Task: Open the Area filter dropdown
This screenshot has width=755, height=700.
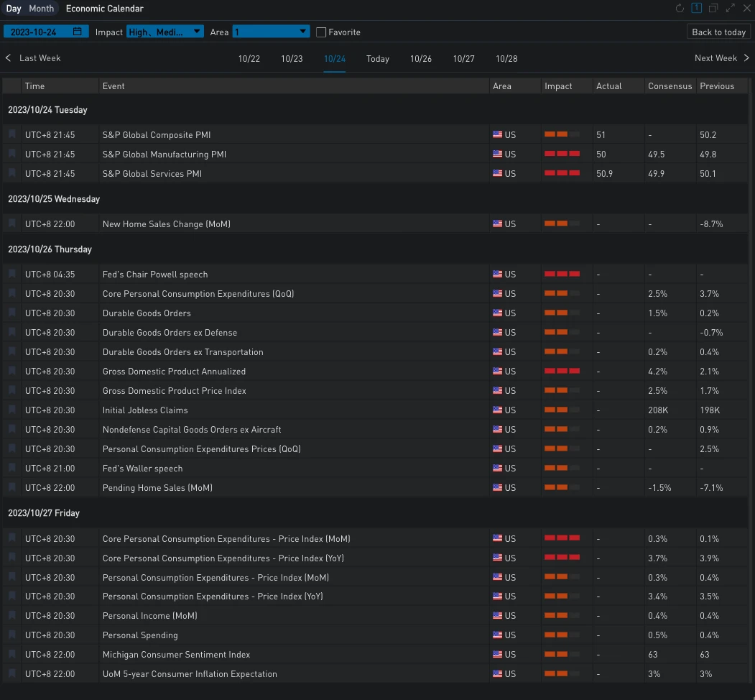Action: [x=271, y=32]
